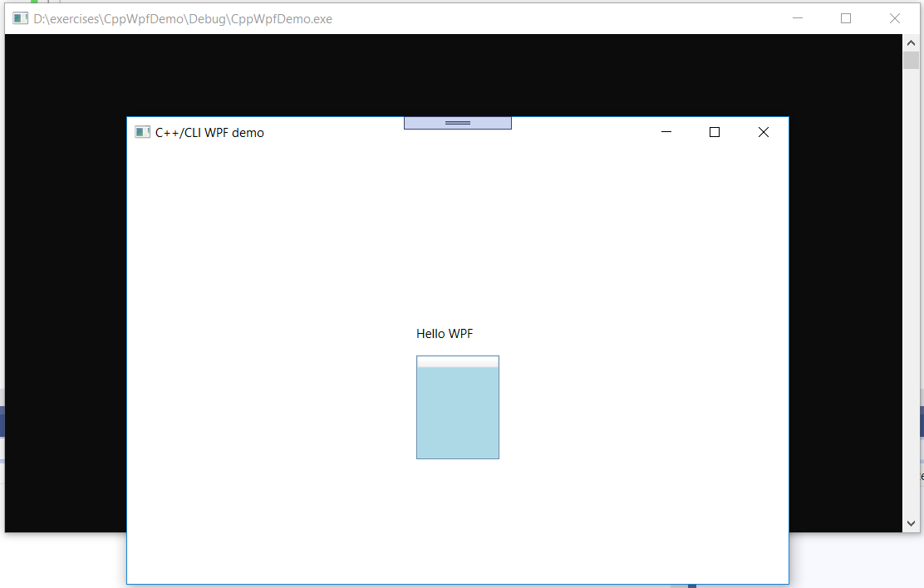Click the debug toolbar handle atop the WPF window
Image resolution: width=924 pixels, height=588 pixels.
[x=458, y=123]
